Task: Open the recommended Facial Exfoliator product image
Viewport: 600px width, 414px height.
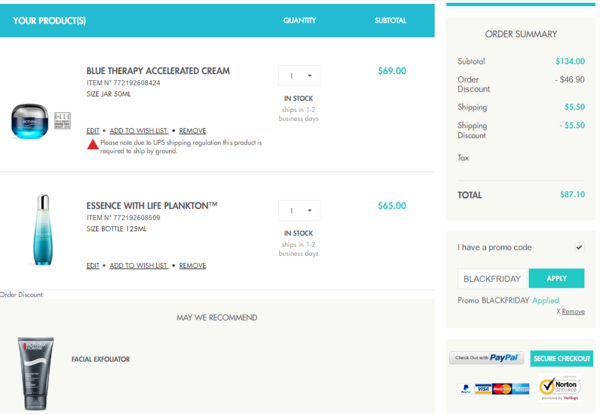Action: [36, 373]
